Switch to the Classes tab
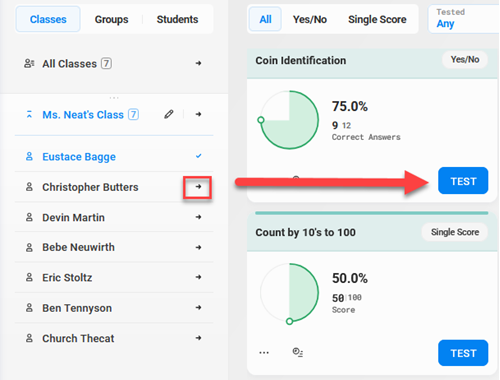 48,19
